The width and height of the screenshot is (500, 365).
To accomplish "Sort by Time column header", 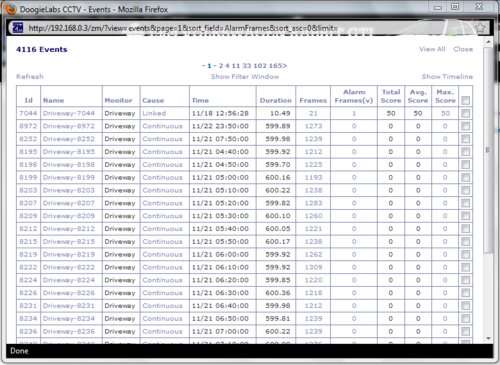I will click(x=200, y=100).
